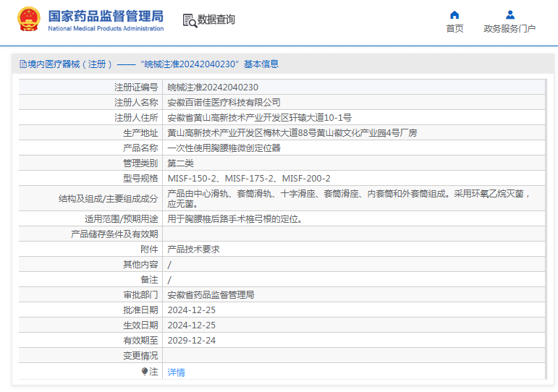Click the registrant name 安徽百诺佳医疗科技有限公司
This screenshot has height=392, width=558.
(224, 103)
